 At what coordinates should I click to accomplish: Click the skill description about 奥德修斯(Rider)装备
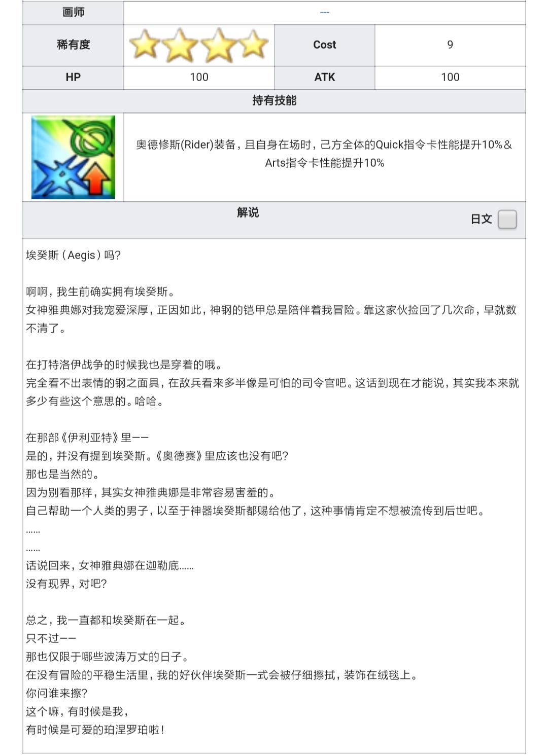pos(325,154)
